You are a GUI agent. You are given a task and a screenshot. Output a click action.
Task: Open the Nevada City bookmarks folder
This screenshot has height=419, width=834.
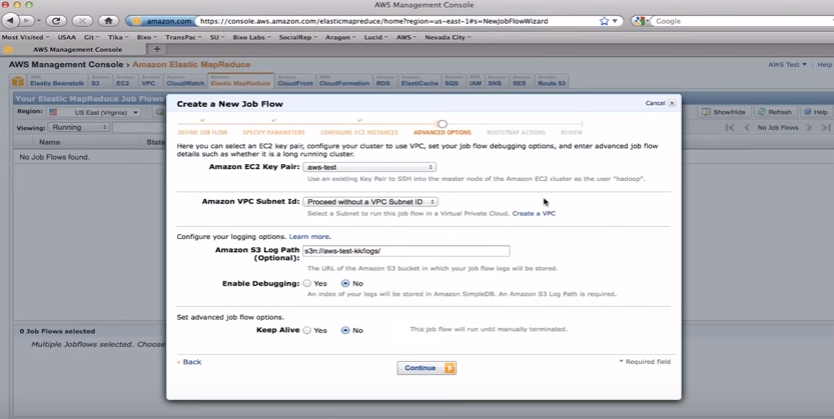(448, 37)
